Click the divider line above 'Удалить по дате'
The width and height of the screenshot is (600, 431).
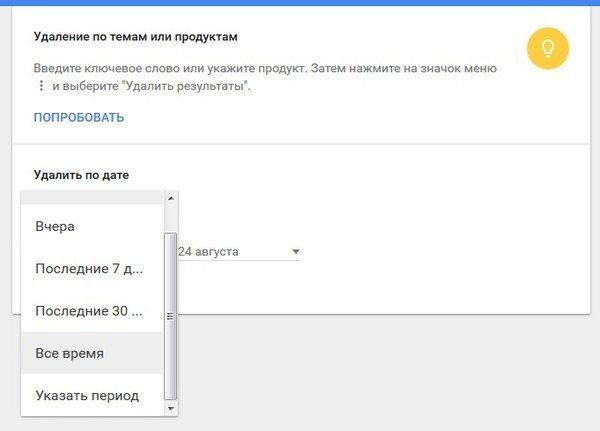(x=300, y=144)
